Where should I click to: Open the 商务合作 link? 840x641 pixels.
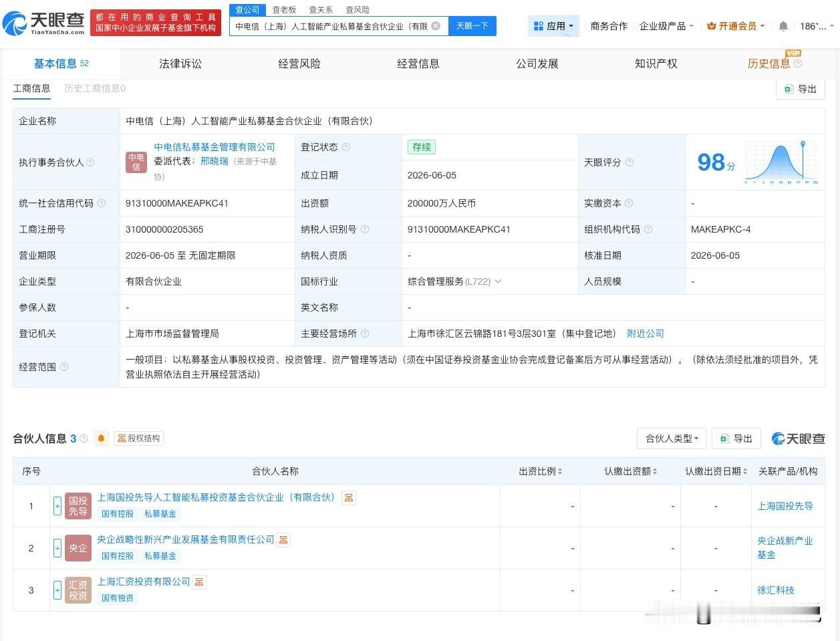tap(609, 26)
